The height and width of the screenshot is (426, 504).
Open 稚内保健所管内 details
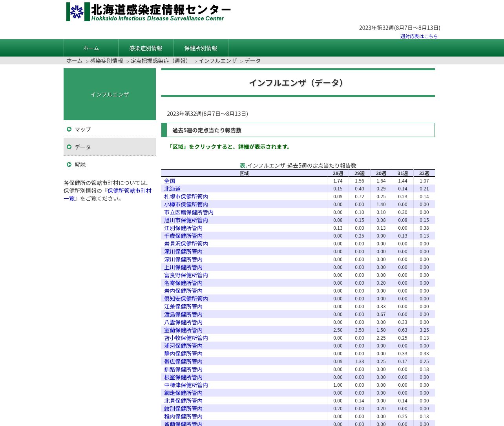(183, 417)
